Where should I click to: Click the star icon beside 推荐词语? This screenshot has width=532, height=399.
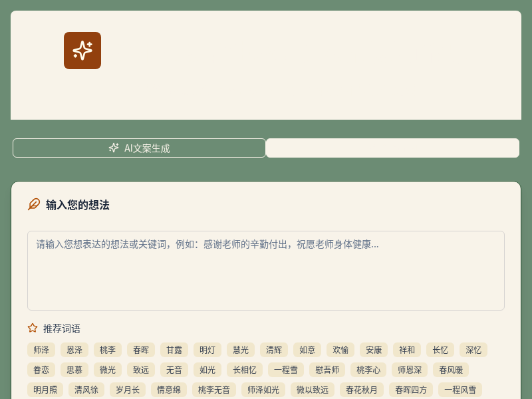tap(33, 328)
